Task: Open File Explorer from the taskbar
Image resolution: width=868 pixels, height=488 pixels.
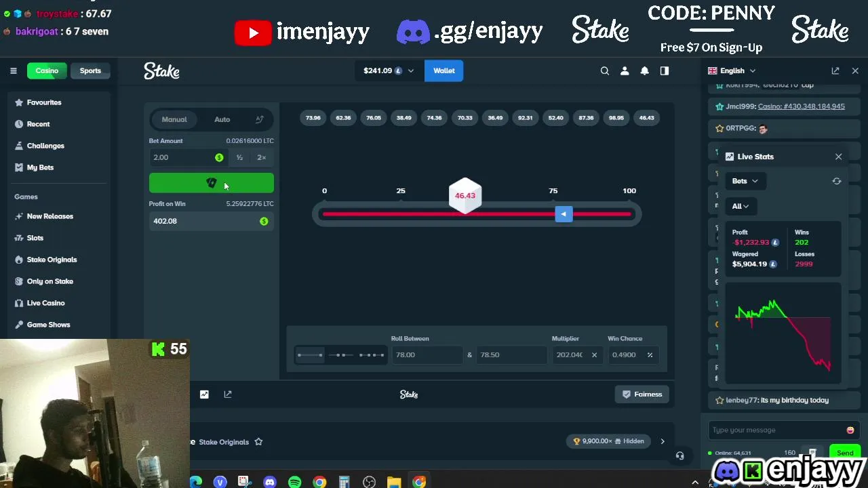Action: pyautogui.click(x=394, y=482)
